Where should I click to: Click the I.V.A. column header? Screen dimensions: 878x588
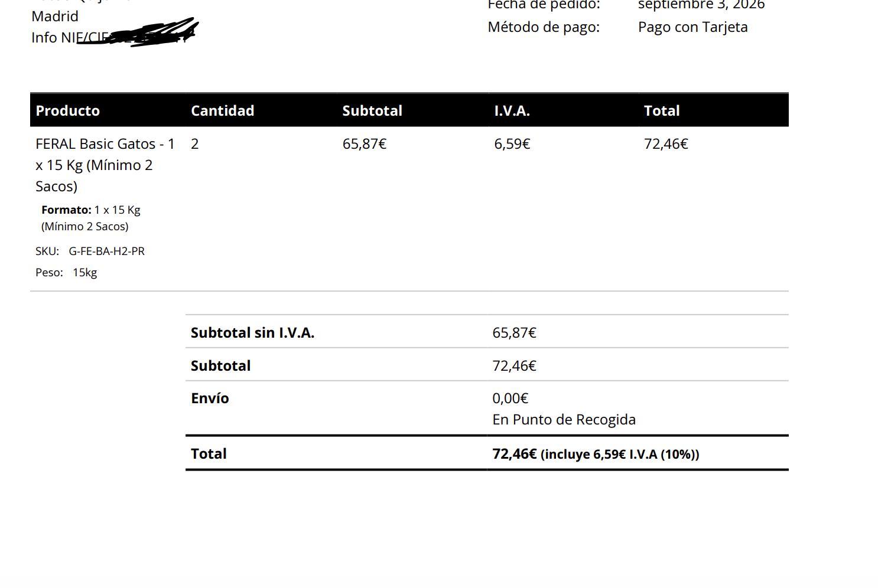[512, 110]
